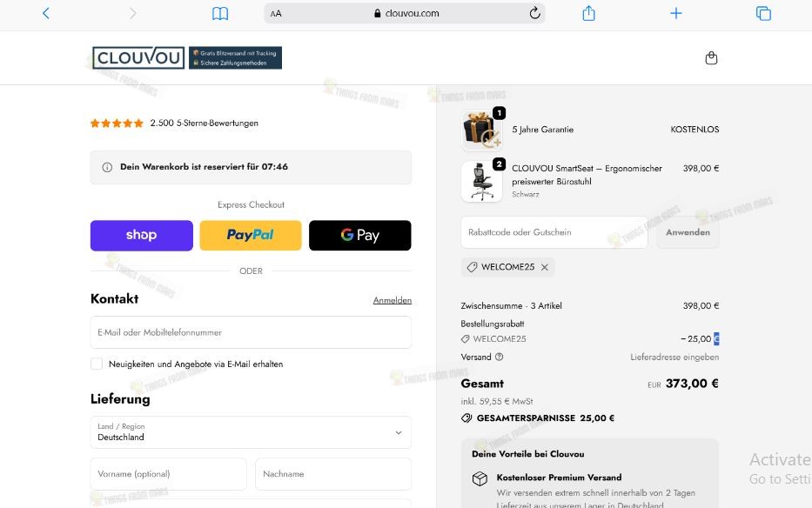Click the cart reserved info icon

point(107,167)
